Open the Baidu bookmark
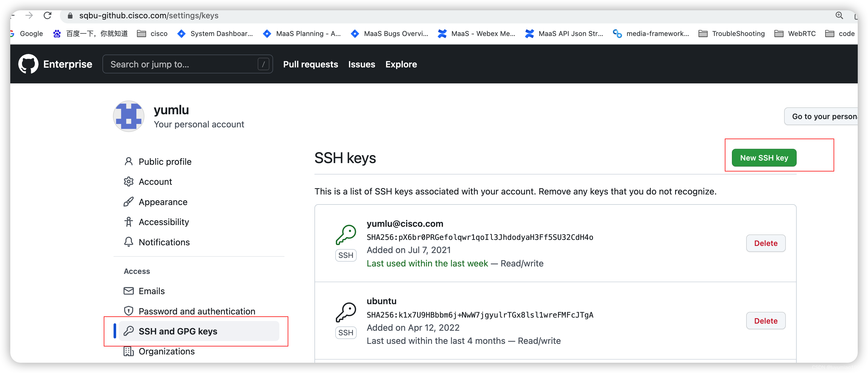 (91, 33)
